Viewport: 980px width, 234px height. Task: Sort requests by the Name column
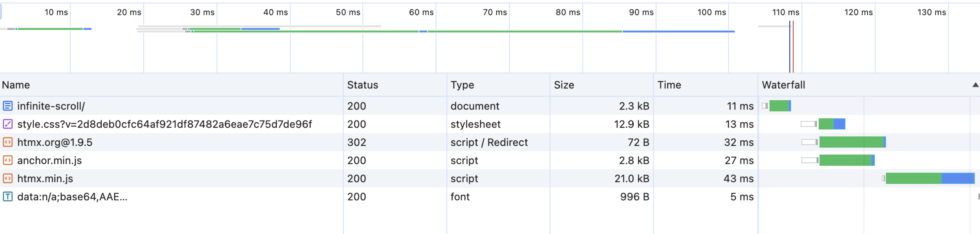point(172,85)
